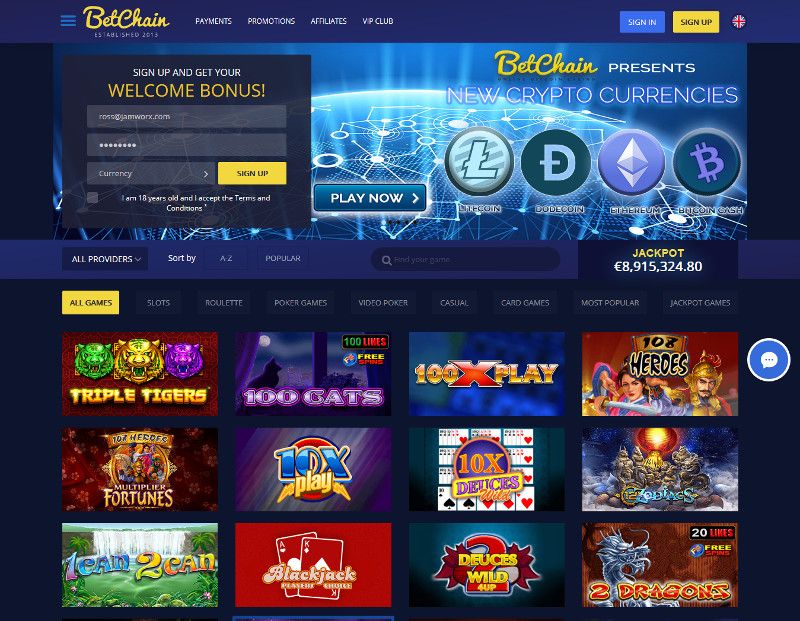Click the Dogecoin coin icon
The image size is (800, 621).
556,162
